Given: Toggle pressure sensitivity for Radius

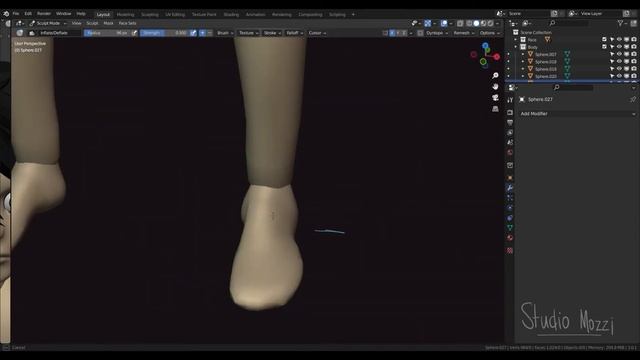Looking at the screenshot, I should click(x=134, y=33).
